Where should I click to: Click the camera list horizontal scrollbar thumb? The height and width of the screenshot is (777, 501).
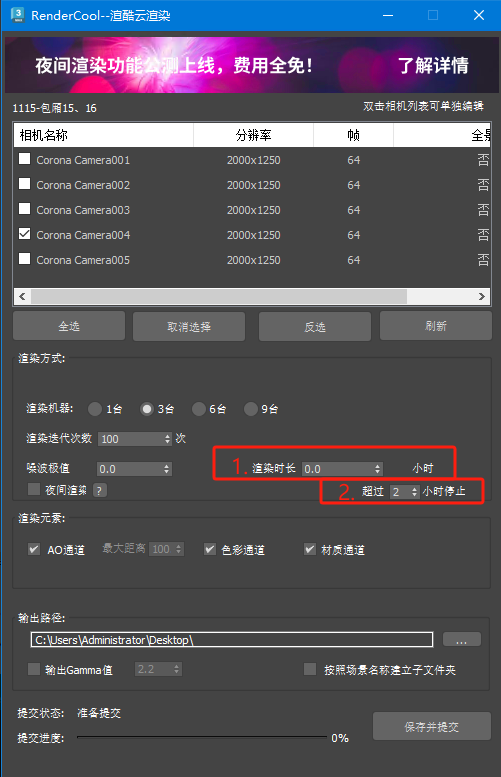[219, 296]
